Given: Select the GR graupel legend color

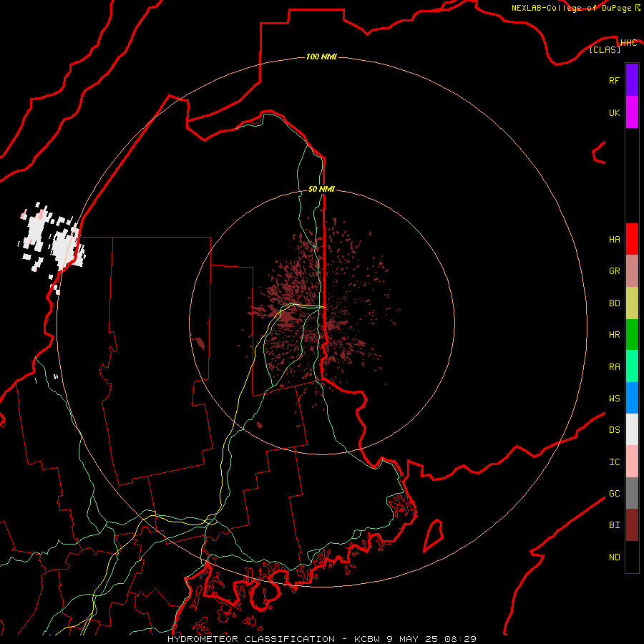Looking at the screenshot, I should (632, 271).
